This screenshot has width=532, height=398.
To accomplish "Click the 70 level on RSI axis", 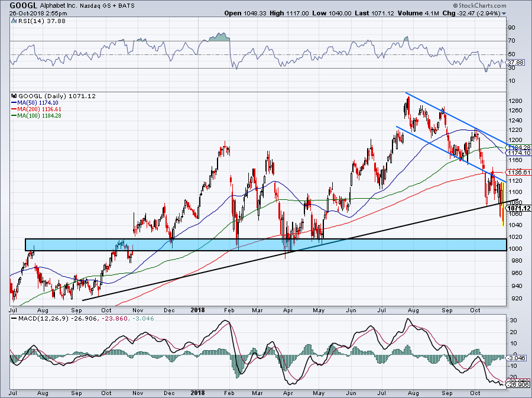I will (511, 41).
